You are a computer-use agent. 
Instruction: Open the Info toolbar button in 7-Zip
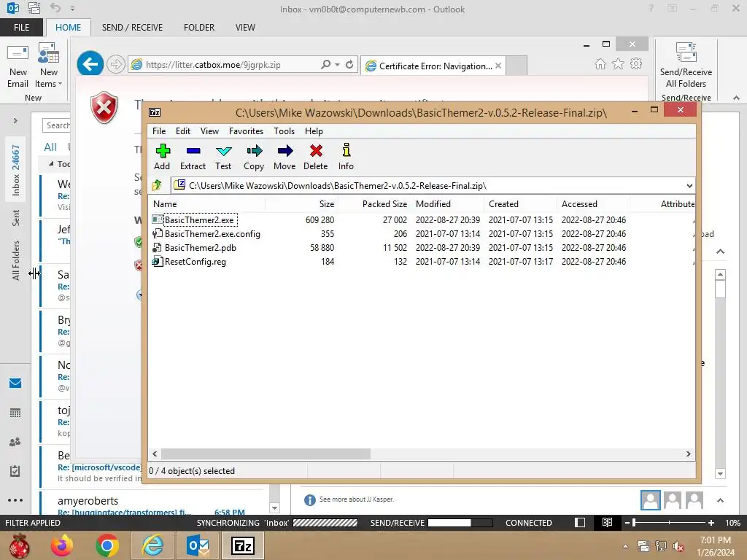click(346, 157)
